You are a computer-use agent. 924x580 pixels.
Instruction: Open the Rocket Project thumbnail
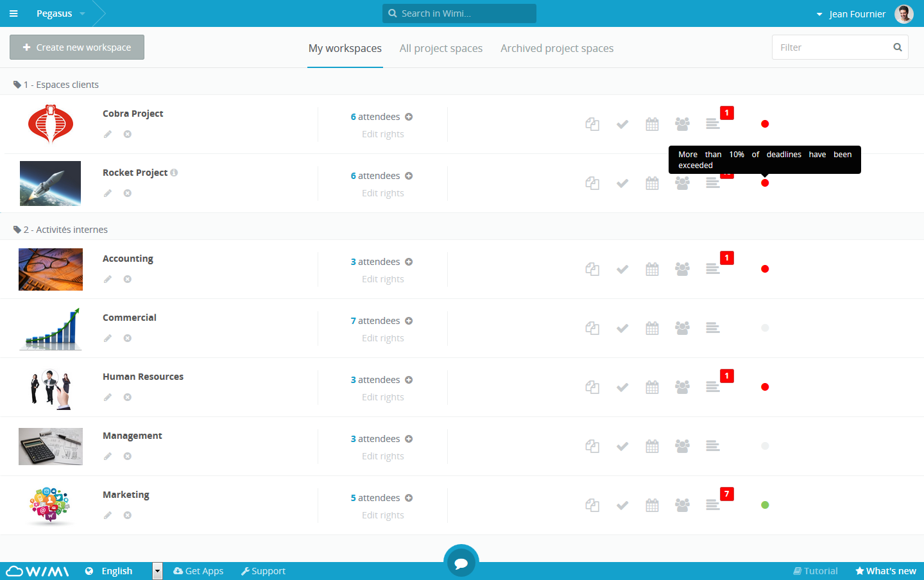(x=50, y=183)
